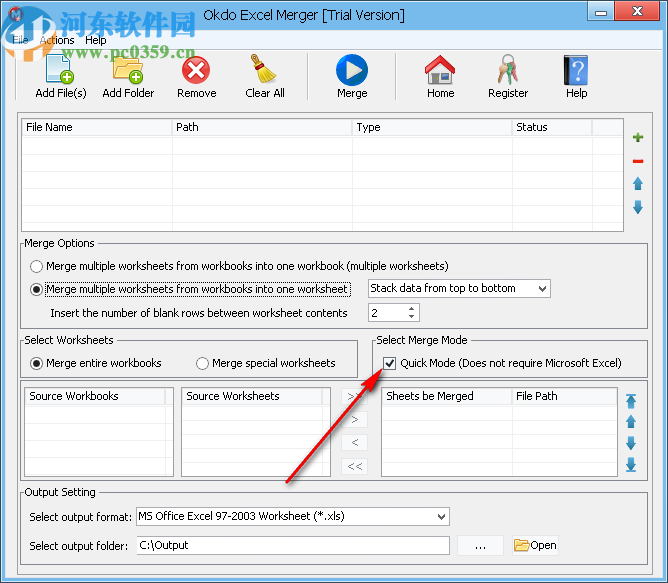Expand the output format dropdown

293,517
